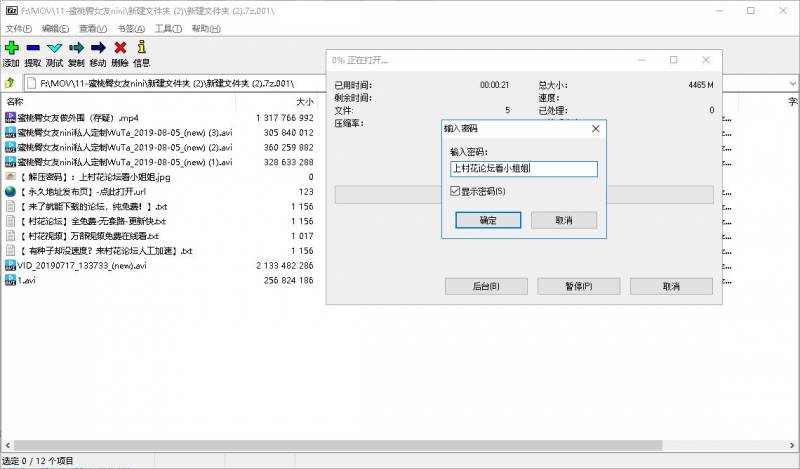Toggle the 显示密码 (show password) checkbox
This screenshot has width=800, height=469.
(456, 191)
